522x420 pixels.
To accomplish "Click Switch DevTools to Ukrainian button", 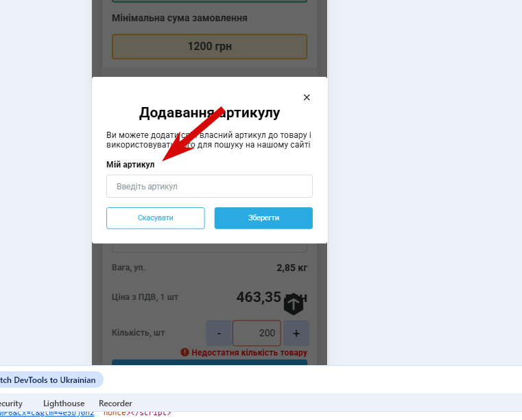I will point(50,380).
